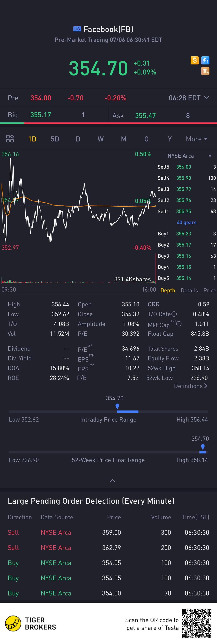
Task: Tap the 52wk High value 358.14
Action: pyautogui.click(x=200, y=368)
